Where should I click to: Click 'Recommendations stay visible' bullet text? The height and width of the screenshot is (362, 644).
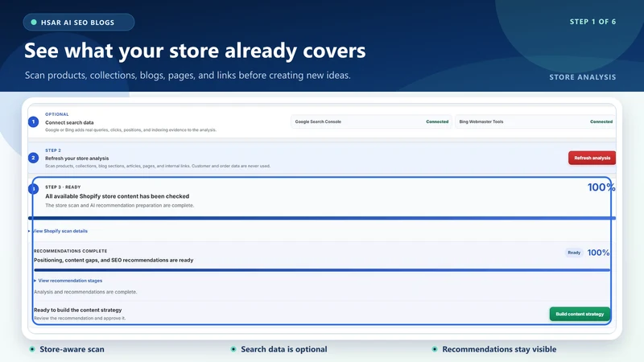click(499, 349)
